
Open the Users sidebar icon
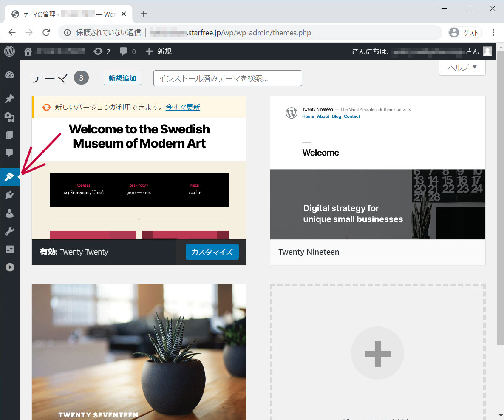point(10,213)
